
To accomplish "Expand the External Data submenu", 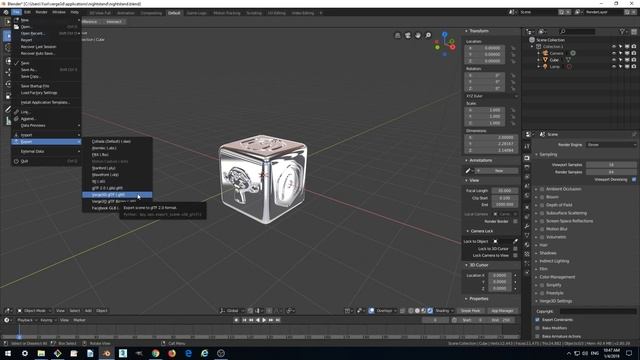I will pyautogui.click(x=46, y=151).
